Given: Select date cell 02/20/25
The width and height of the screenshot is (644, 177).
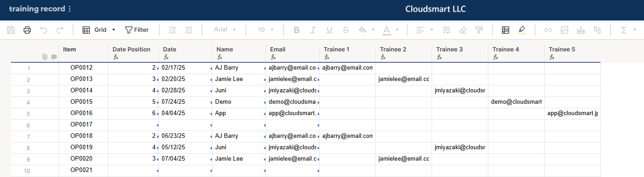Looking at the screenshot, I should 185,79.
